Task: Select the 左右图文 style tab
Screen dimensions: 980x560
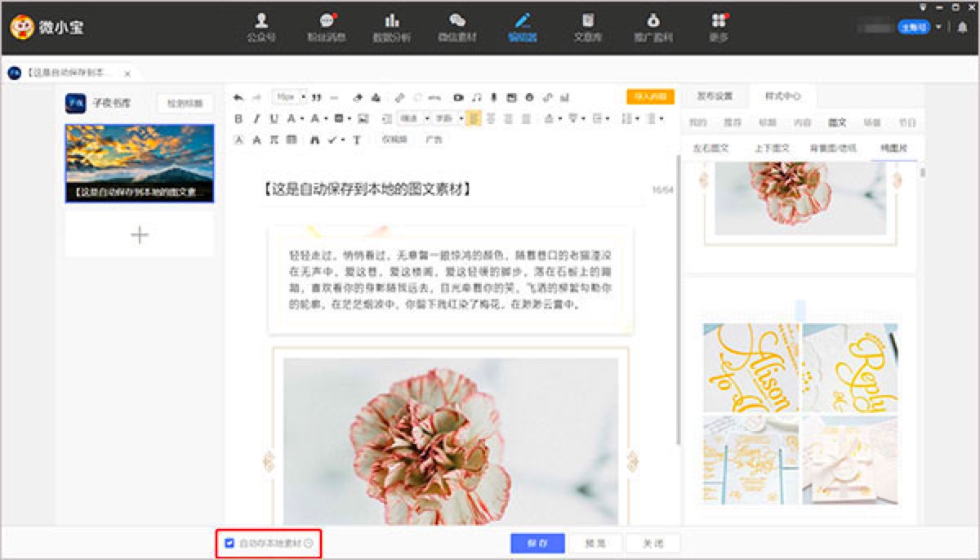Action: [710, 148]
